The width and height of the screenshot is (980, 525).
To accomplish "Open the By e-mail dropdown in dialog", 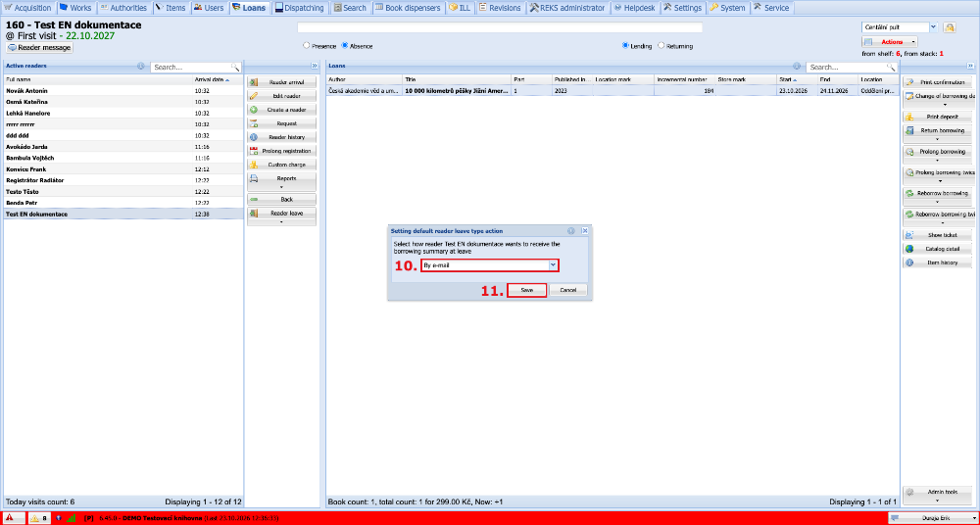I will click(553, 265).
